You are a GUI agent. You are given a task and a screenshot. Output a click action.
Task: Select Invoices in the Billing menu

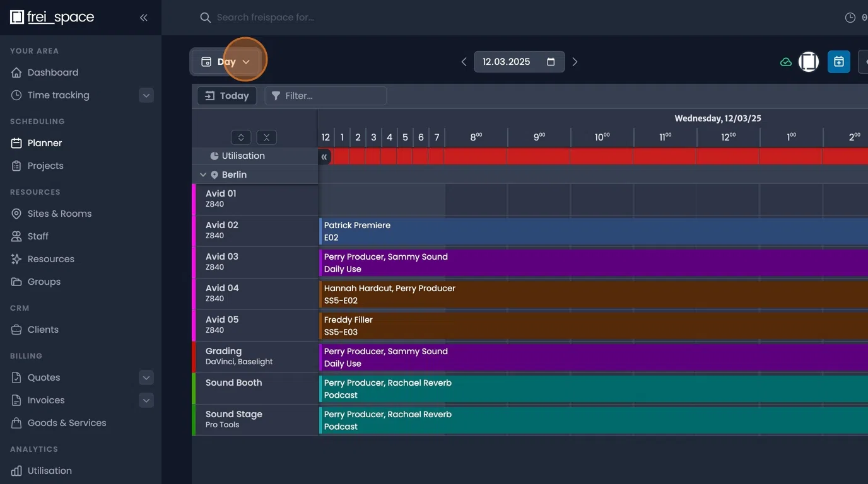point(45,400)
